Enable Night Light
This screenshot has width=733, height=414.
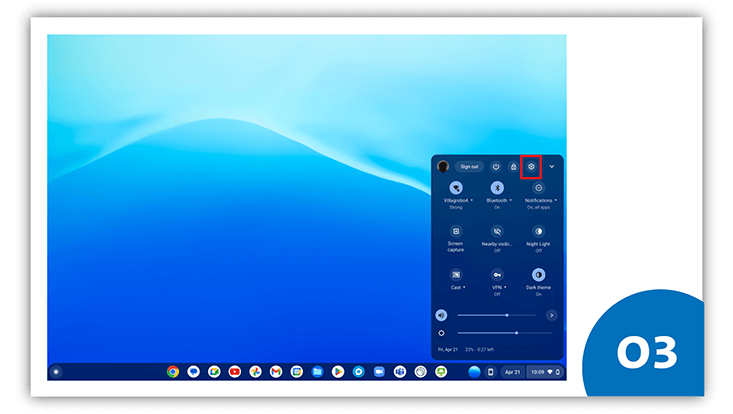538,231
